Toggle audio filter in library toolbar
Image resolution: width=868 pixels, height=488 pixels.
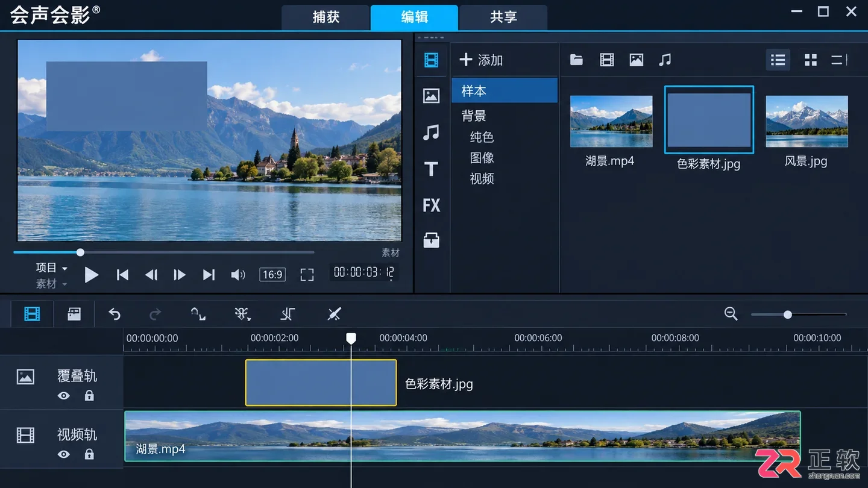(x=665, y=60)
